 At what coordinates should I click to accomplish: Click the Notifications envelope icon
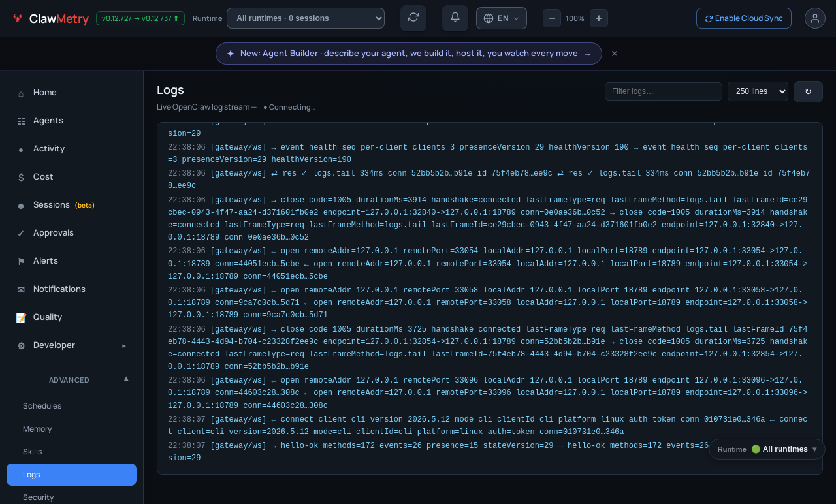[21, 290]
